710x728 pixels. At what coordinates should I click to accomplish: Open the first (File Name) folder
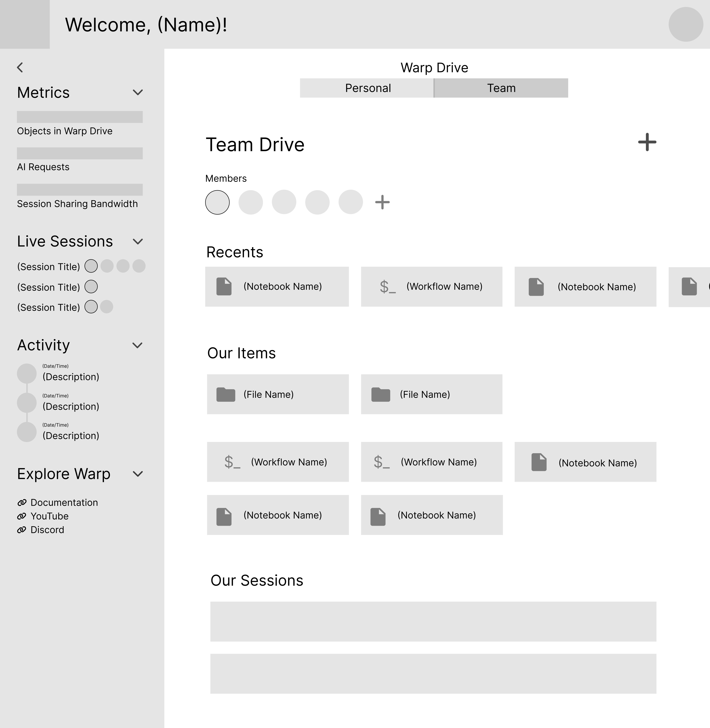point(278,394)
